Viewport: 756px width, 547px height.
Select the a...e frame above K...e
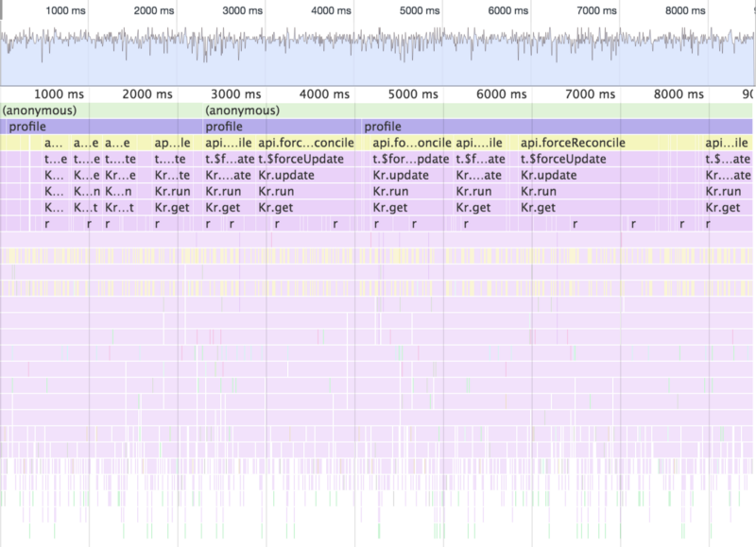click(x=86, y=143)
